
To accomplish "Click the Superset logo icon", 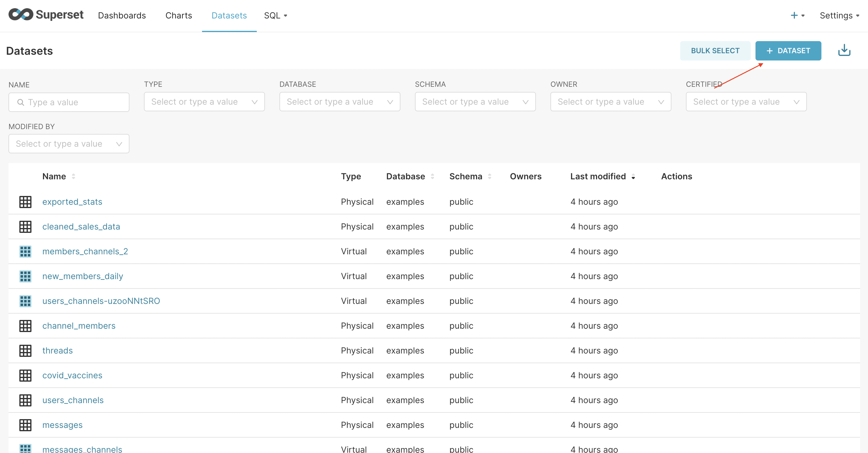I will [21, 15].
